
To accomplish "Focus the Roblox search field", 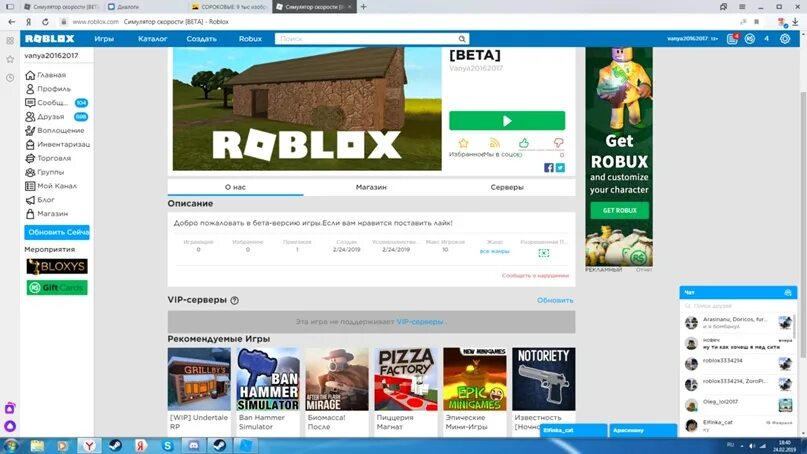I will click(x=366, y=39).
